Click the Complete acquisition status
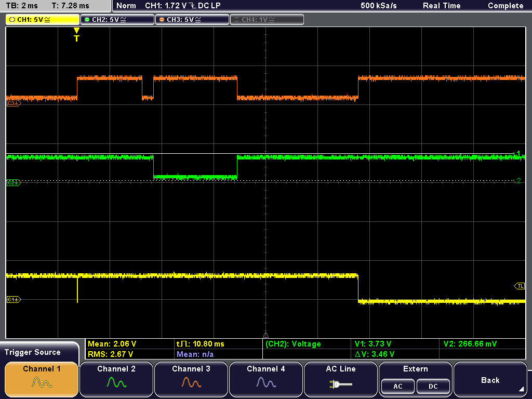The height and width of the screenshot is (399, 532). click(506, 5)
